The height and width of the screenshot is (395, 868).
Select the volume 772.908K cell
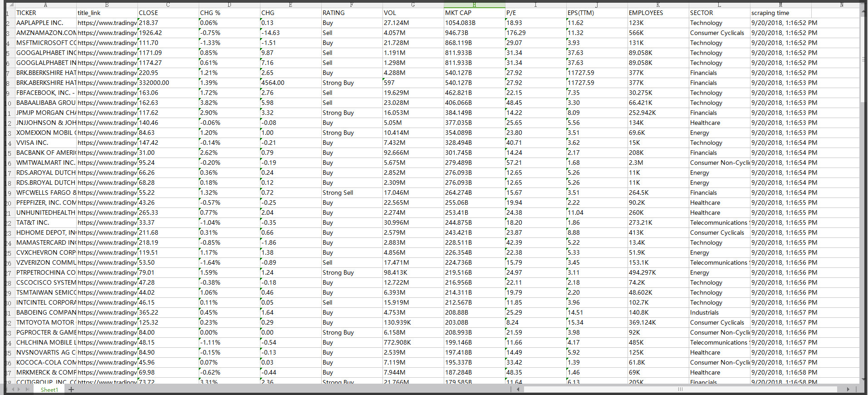(413, 342)
